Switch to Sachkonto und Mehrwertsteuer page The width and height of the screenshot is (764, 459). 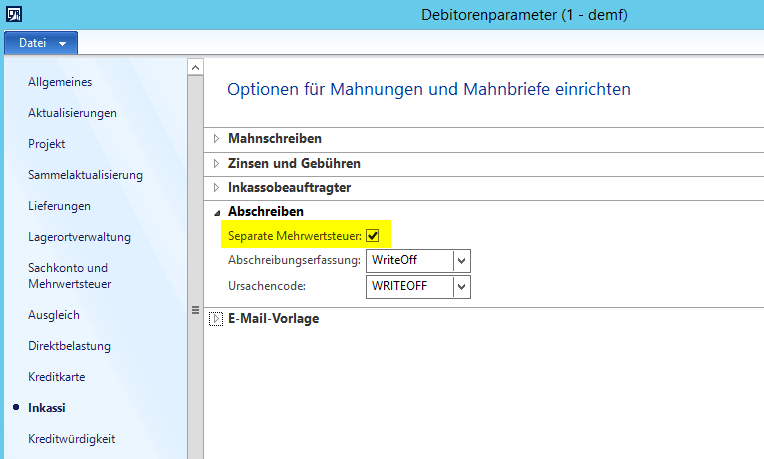click(x=69, y=276)
